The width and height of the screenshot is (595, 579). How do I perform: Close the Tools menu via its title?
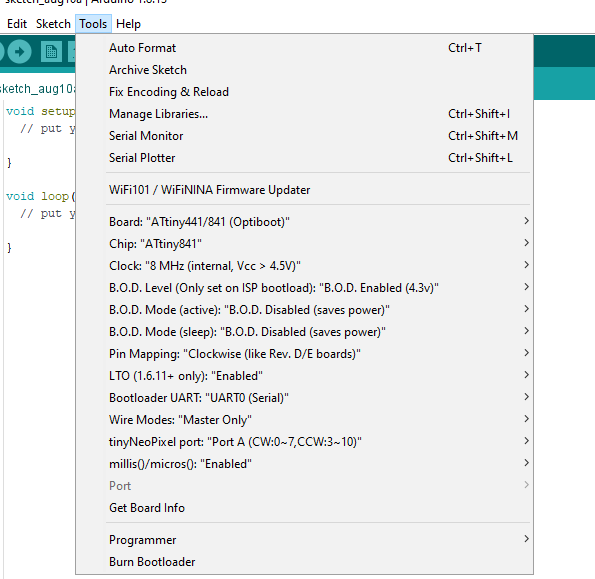point(93,24)
